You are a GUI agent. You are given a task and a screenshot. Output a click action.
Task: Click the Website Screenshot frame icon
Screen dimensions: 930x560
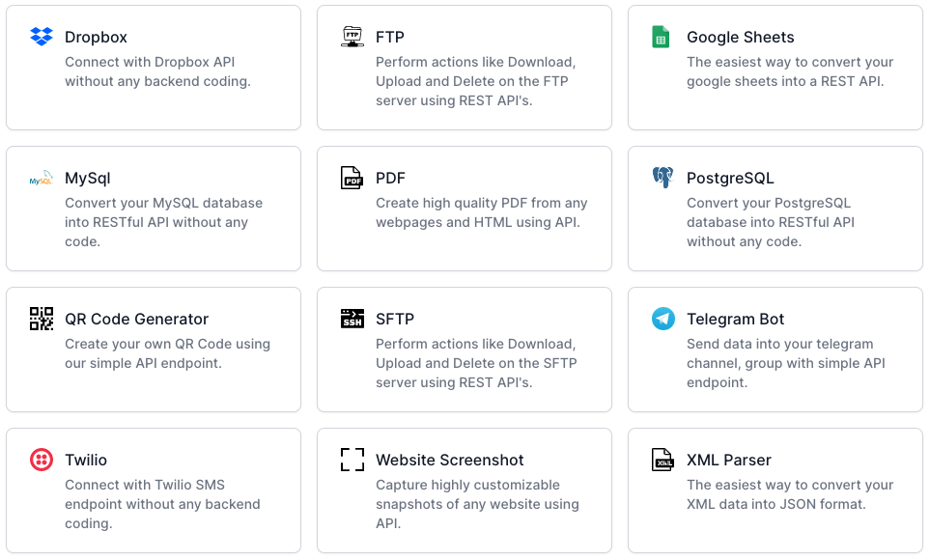pyautogui.click(x=352, y=460)
